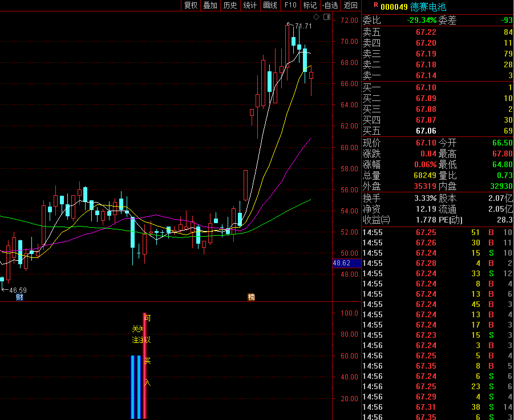Click the 内盘 32930 value

click(501, 186)
